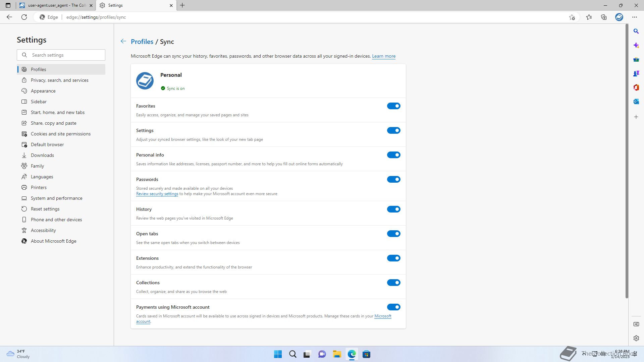Open Appearance settings section
644x362 pixels.
point(61,91)
